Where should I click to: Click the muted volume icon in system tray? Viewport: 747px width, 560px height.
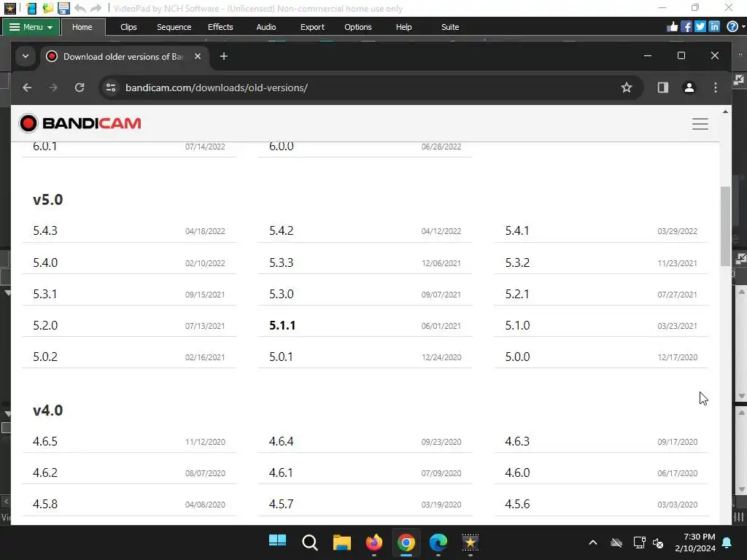pos(659,542)
